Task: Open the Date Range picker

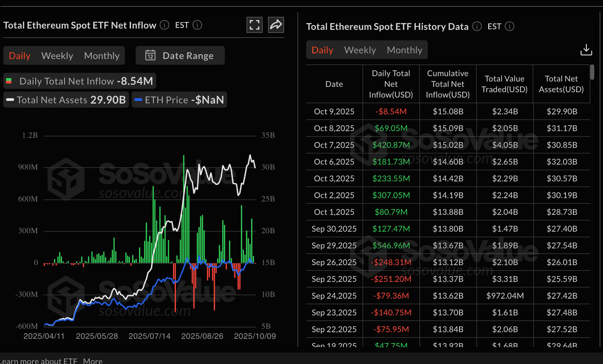Action: click(180, 55)
